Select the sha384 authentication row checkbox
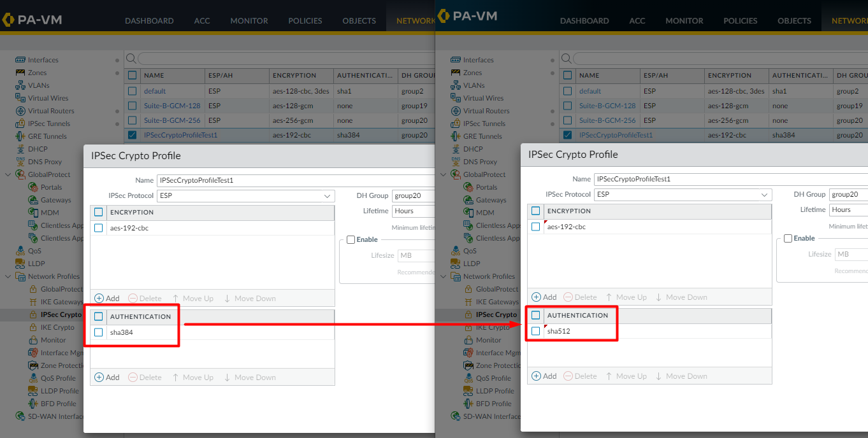The image size is (868, 438). click(x=99, y=332)
